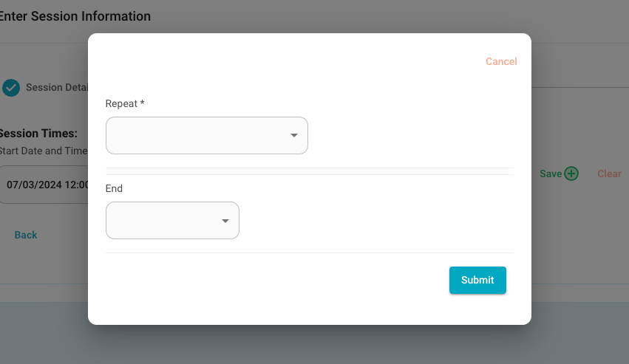Image resolution: width=629 pixels, height=364 pixels.
Task: Click the divider line under Repeat field
Action: click(x=309, y=168)
